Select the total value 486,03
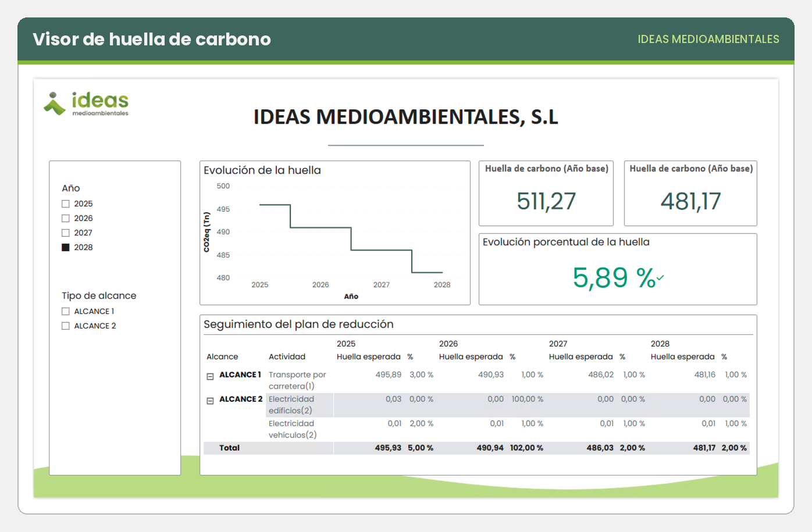This screenshot has height=532, width=812. [x=600, y=448]
